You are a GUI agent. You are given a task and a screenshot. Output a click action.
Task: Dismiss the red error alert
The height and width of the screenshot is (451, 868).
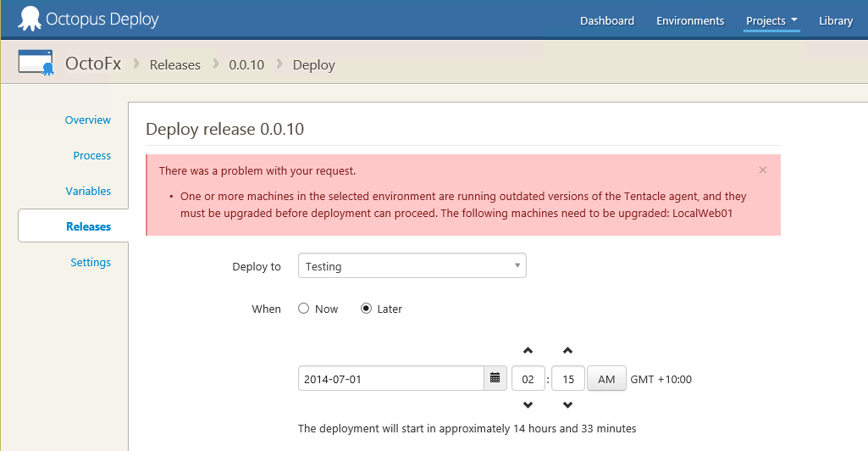[x=762, y=170]
